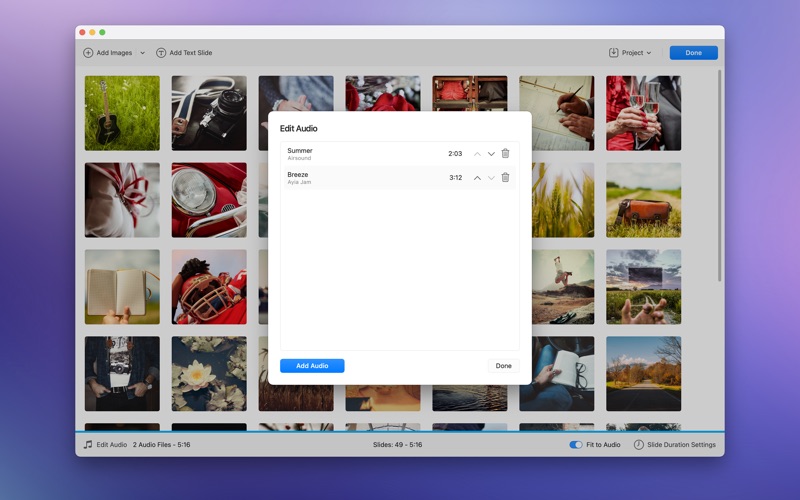Click Edit Audio in the status bar

106,444
